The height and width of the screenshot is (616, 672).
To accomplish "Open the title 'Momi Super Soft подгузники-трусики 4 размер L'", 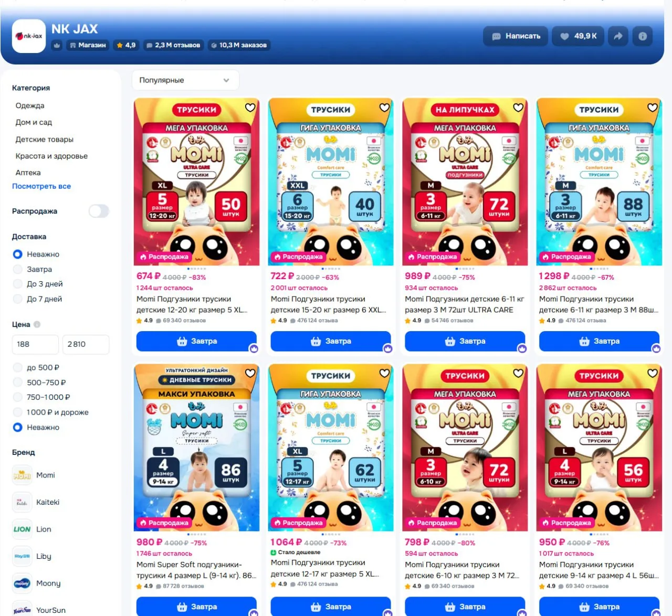I will coord(196,570).
